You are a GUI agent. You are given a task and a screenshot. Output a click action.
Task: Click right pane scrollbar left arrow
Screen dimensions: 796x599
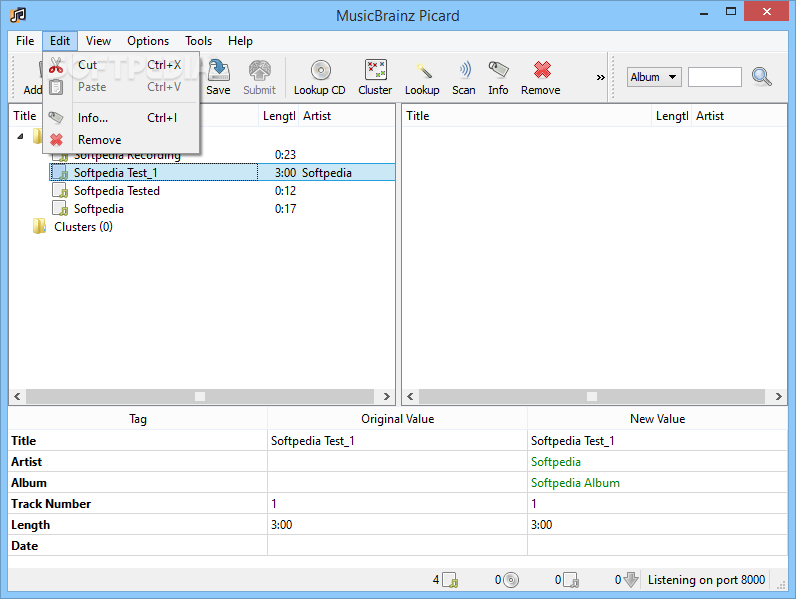[410, 396]
